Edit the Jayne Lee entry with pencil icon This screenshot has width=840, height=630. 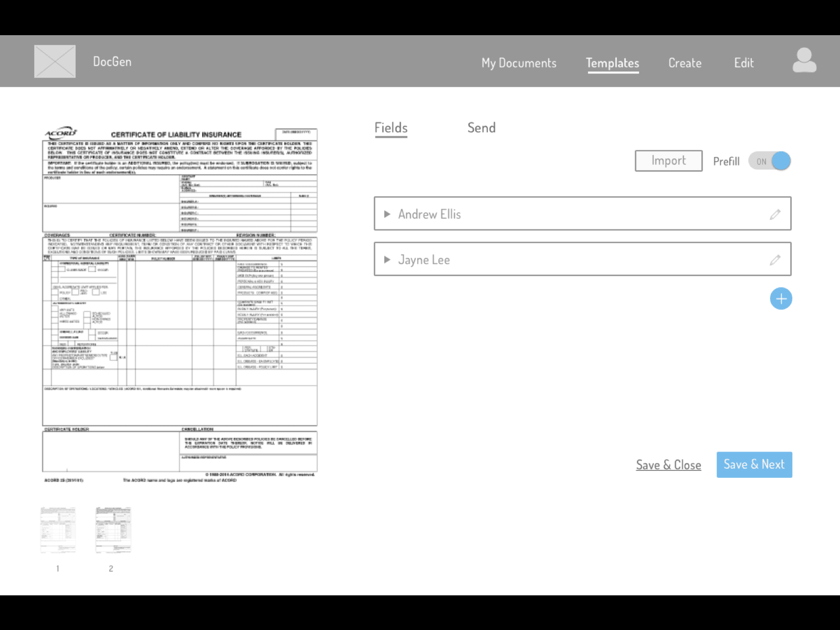click(x=775, y=260)
